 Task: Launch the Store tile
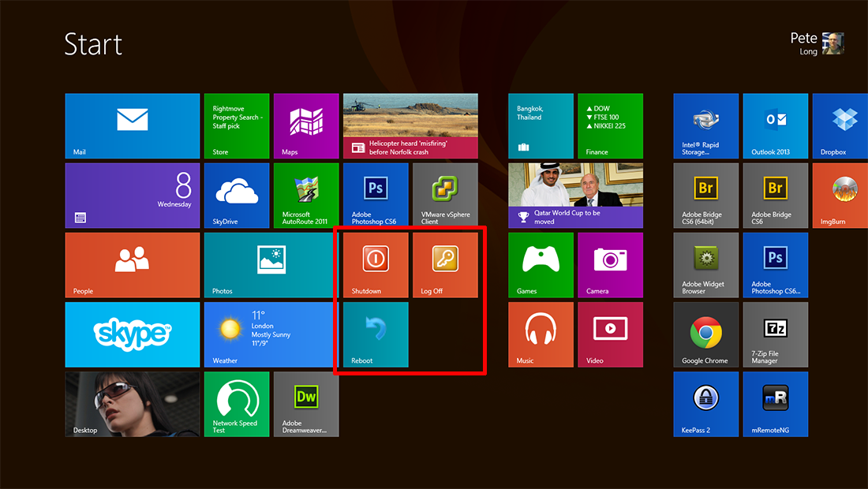click(x=237, y=126)
